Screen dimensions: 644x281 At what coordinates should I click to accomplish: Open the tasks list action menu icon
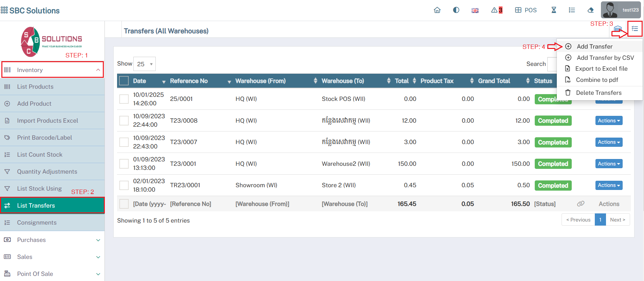click(635, 29)
